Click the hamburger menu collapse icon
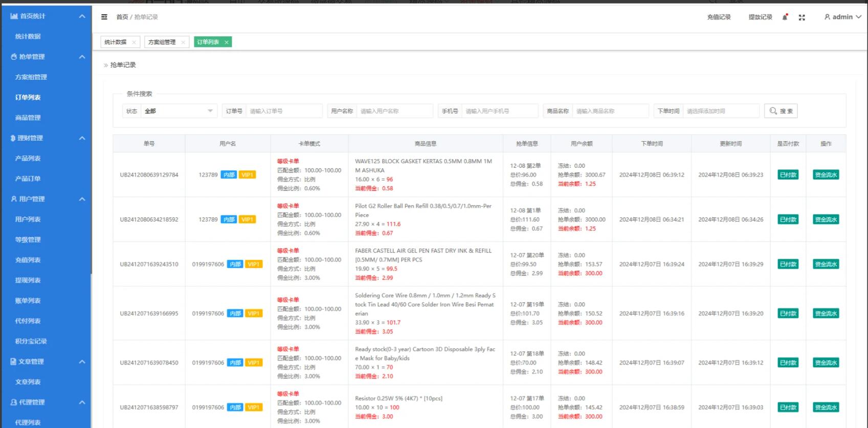 [104, 17]
